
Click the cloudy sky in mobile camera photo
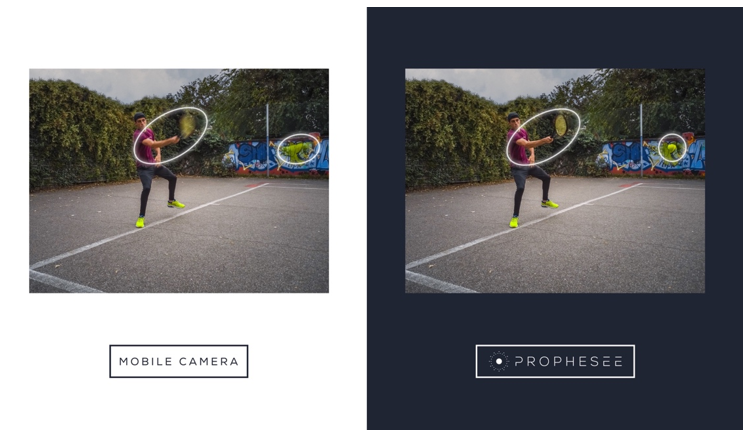click(x=124, y=84)
